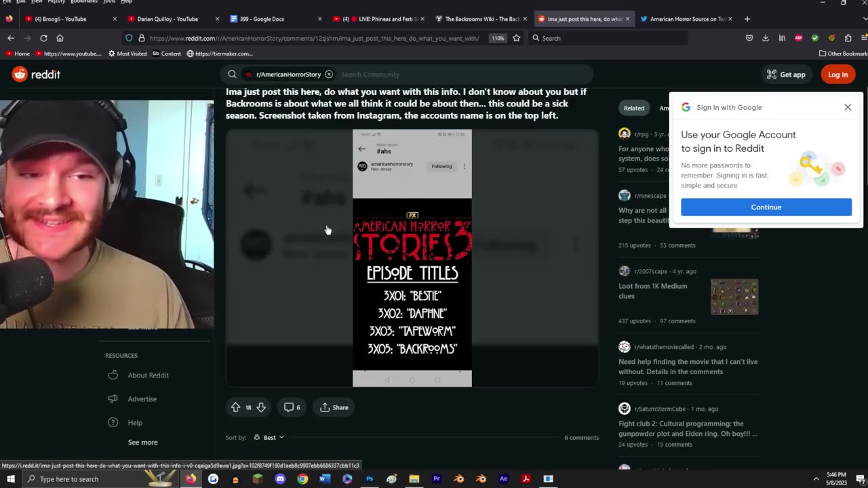
Task: Open a new browser tab
Action: [747, 19]
